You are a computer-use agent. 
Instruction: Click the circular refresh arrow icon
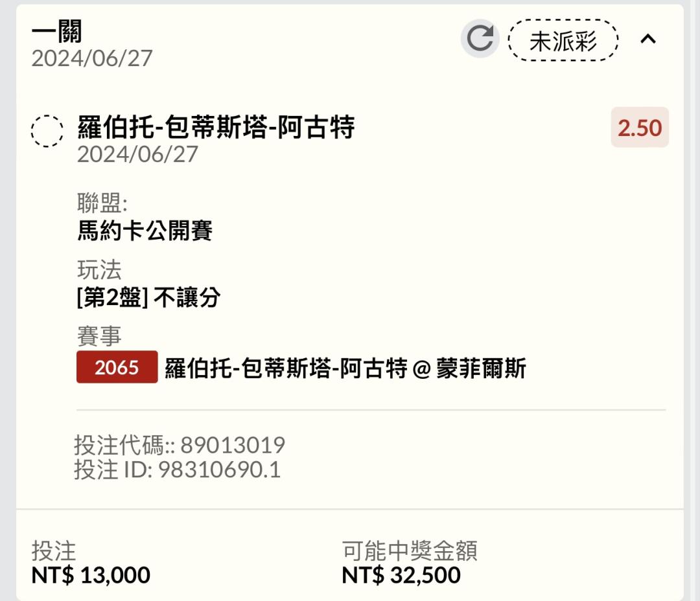pyautogui.click(x=480, y=38)
